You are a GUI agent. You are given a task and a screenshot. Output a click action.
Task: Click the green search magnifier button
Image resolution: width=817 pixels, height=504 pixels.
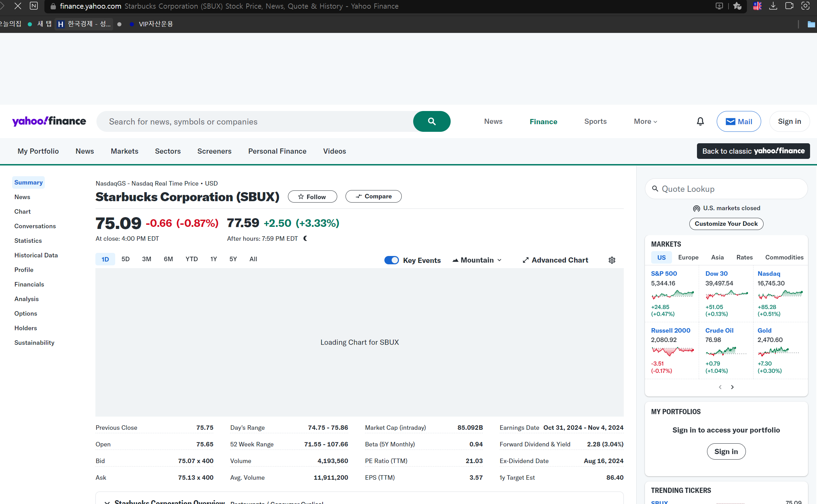(432, 121)
